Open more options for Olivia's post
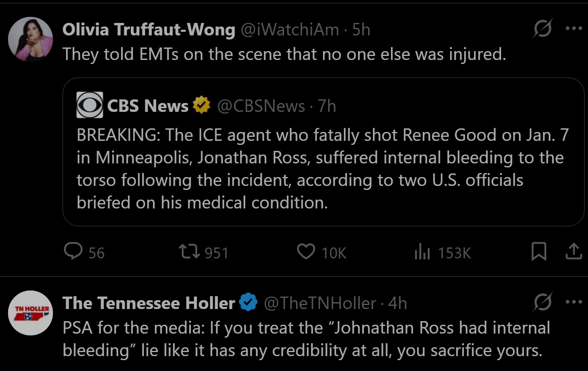This screenshot has width=588, height=371. tap(574, 29)
